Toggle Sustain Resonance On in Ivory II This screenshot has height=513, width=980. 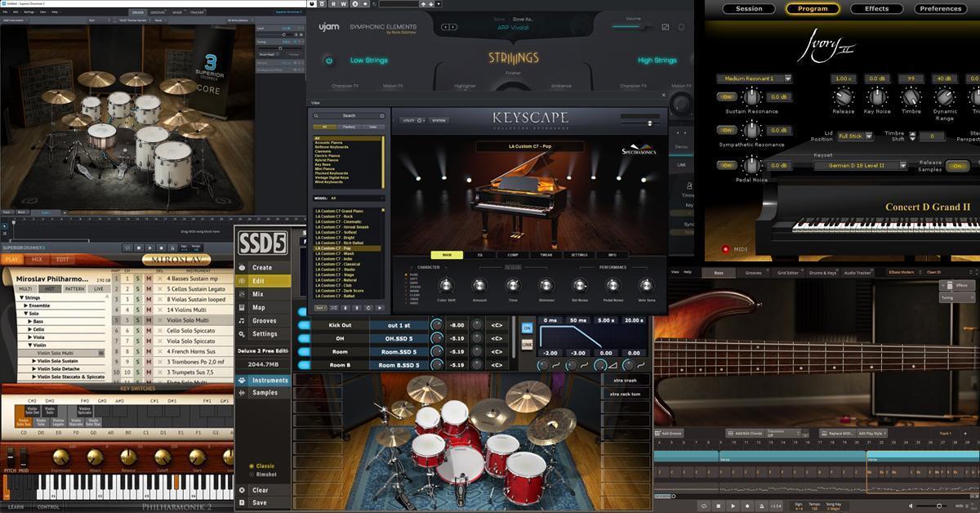click(x=727, y=96)
